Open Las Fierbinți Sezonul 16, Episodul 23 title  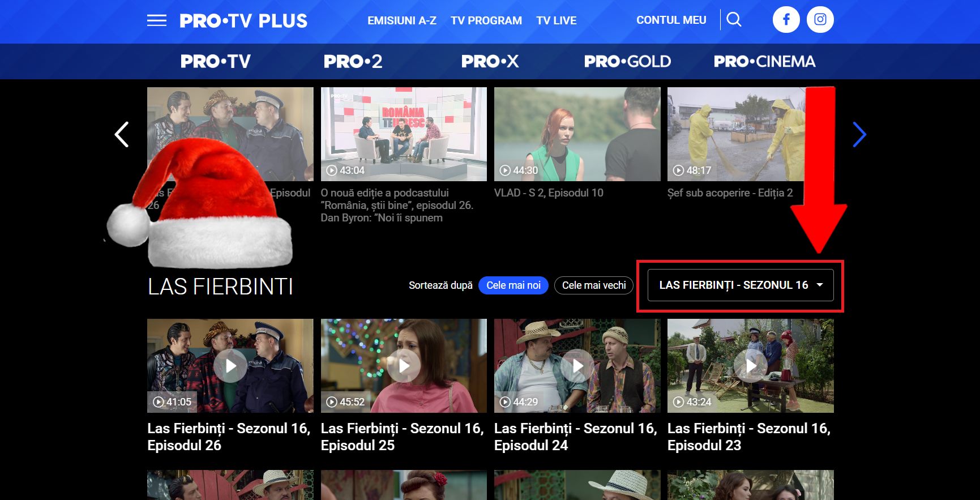[749, 437]
